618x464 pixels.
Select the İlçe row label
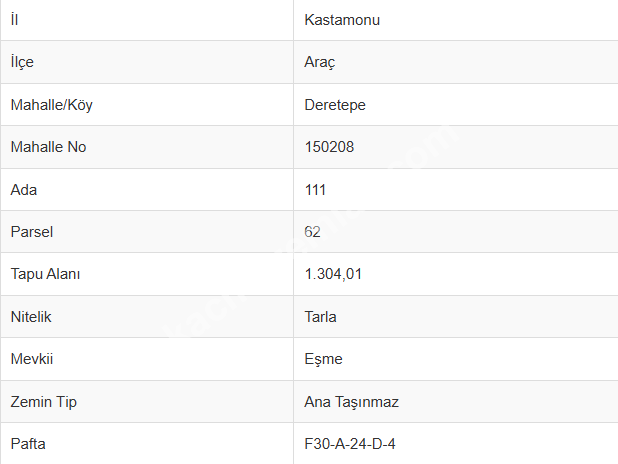[21, 62]
